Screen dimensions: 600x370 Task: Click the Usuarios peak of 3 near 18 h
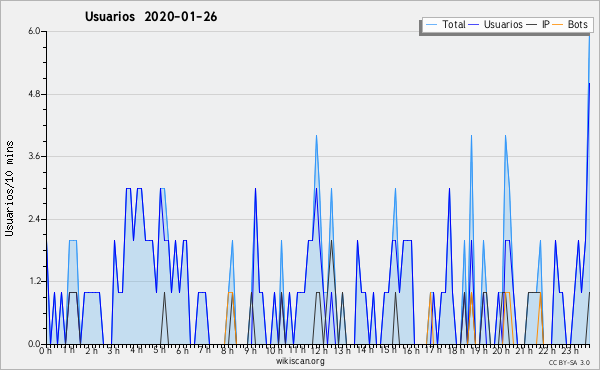[449, 188]
